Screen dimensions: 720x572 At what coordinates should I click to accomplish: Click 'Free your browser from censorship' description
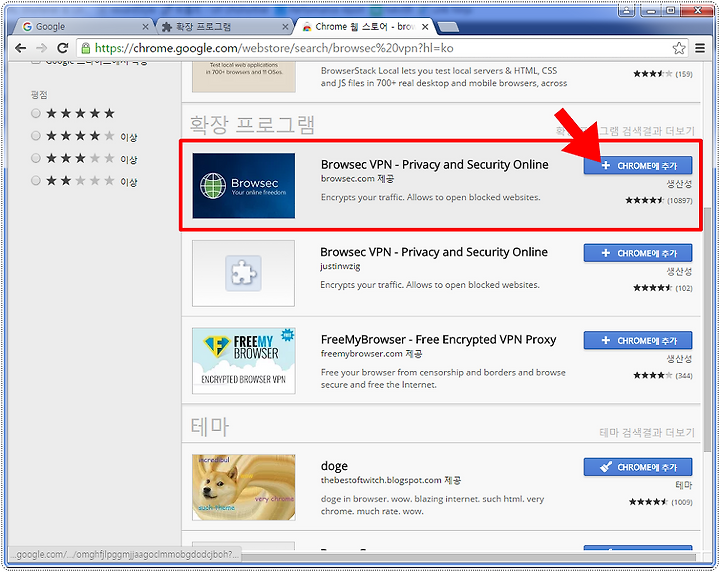click(x=443, y=378)
